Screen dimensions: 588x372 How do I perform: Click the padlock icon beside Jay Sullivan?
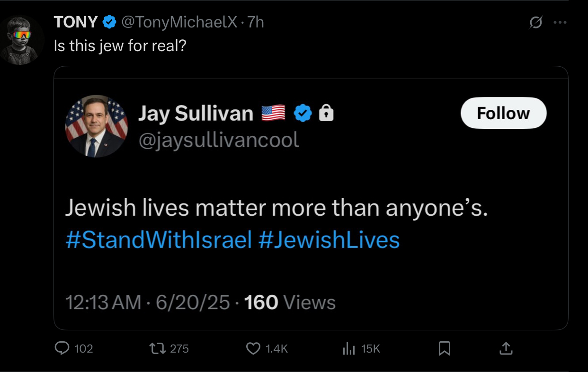[326, 113]
